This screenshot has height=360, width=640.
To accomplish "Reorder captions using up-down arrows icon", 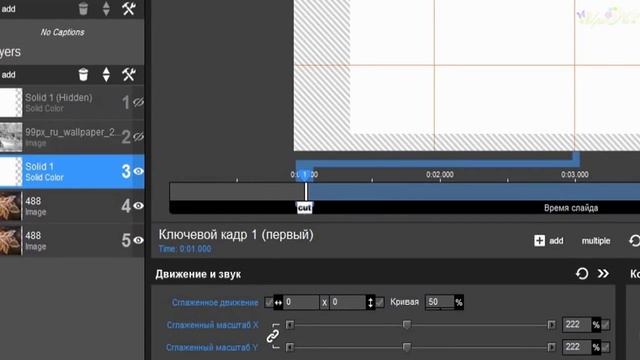I will [106, 9].
